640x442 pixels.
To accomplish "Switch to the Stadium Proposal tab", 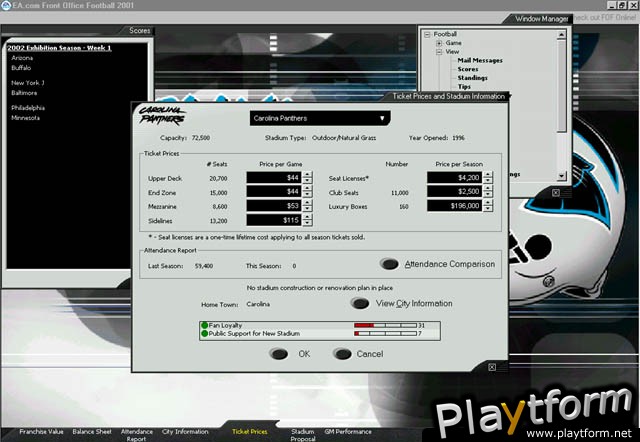I will [303, 435].
